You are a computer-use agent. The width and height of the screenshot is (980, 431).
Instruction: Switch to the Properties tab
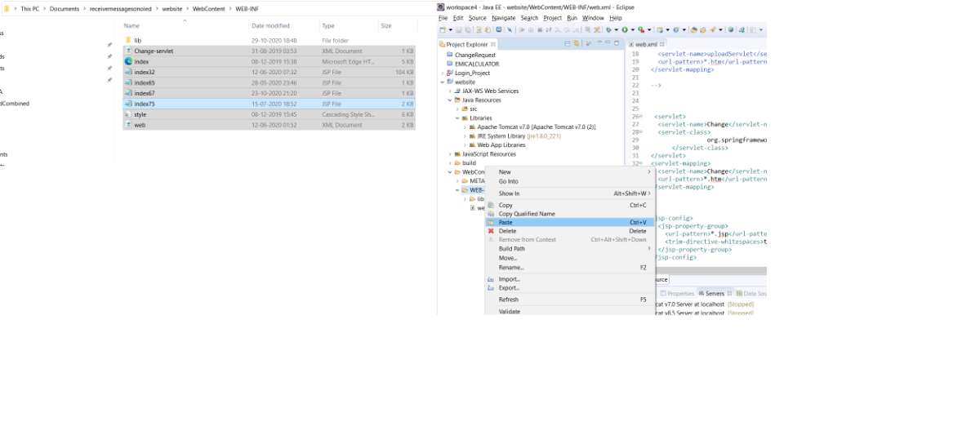[x=677, y=293]
